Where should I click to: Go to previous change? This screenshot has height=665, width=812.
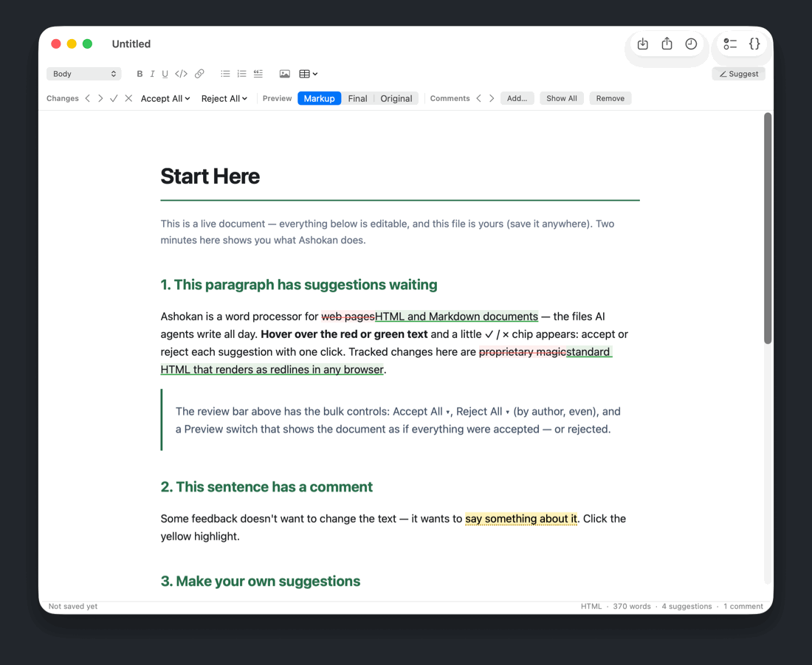coord(88,98)
